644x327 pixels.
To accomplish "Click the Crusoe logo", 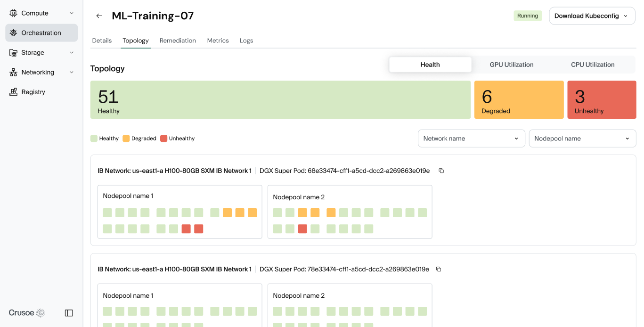I will (27, 313).
